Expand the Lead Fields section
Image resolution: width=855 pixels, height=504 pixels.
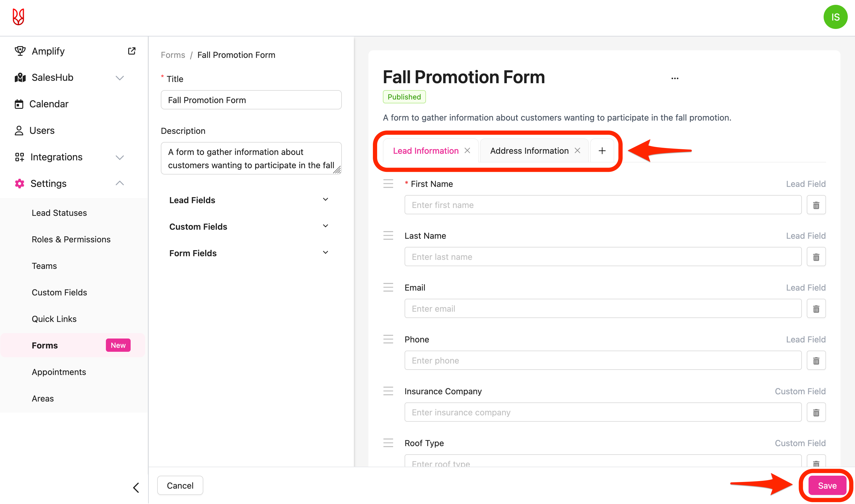coord(325,200)
